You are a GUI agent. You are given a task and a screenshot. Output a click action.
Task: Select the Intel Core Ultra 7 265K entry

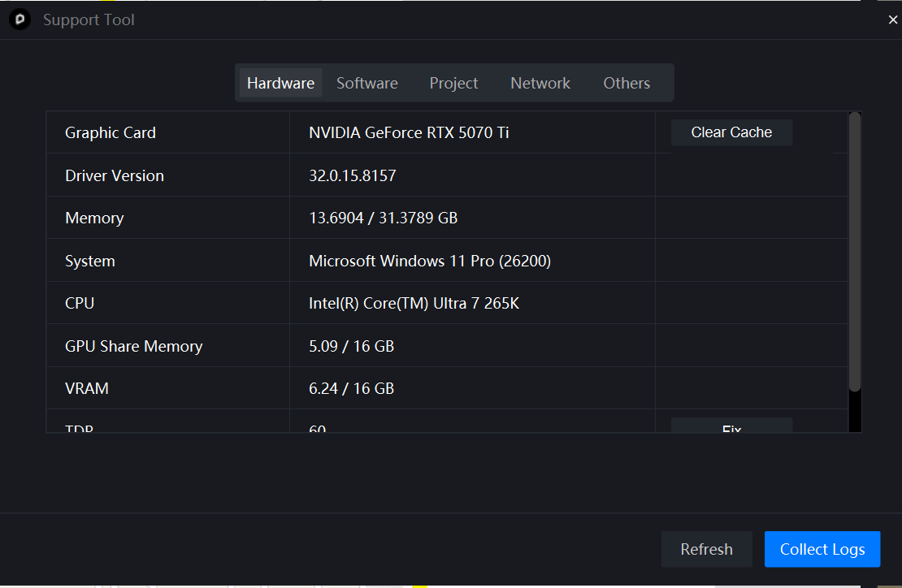click(414, 303)
